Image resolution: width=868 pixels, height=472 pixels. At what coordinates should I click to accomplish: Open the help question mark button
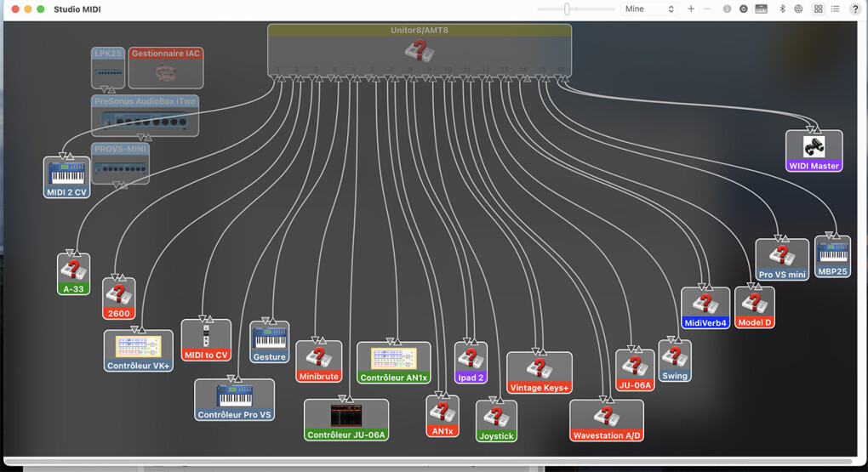pyautogui.click(x=855, y=9)
